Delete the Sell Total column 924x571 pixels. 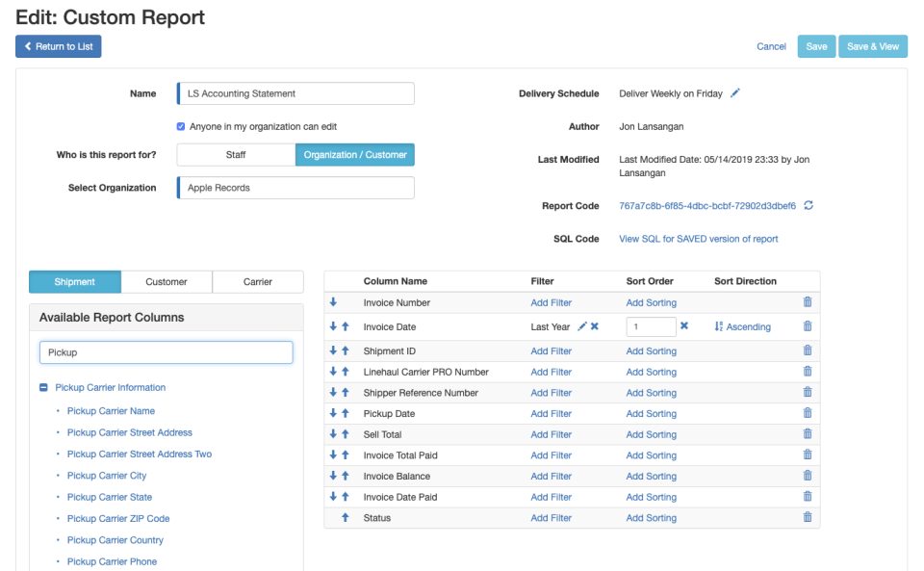point(808,433)
